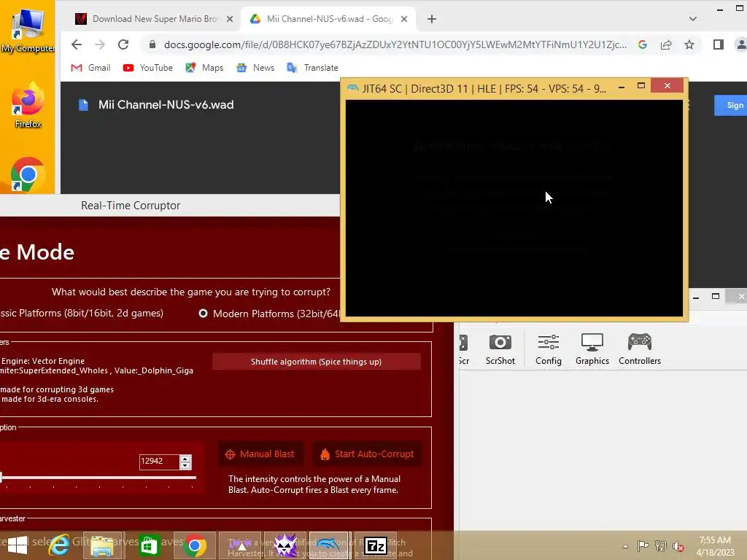Click the address bar URL

[395, 44]
